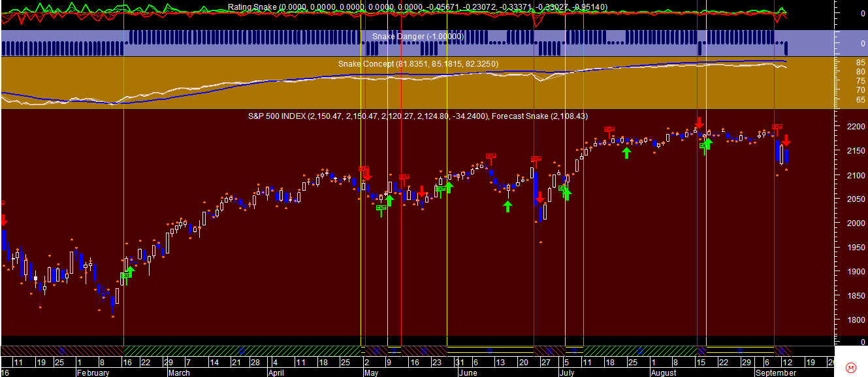
Task: Click the green up arrow beside August 15
Action: coord(707,144)
